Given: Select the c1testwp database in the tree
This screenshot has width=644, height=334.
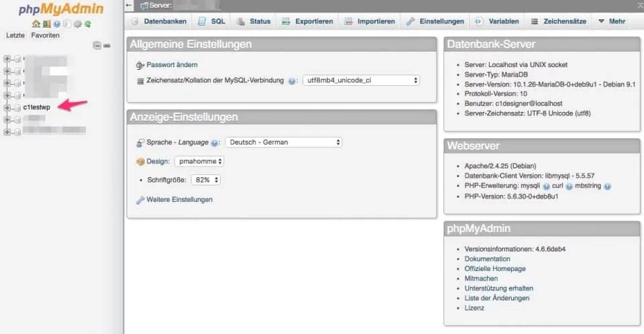Looking at the screenshot, I should [x=37, y=107].
